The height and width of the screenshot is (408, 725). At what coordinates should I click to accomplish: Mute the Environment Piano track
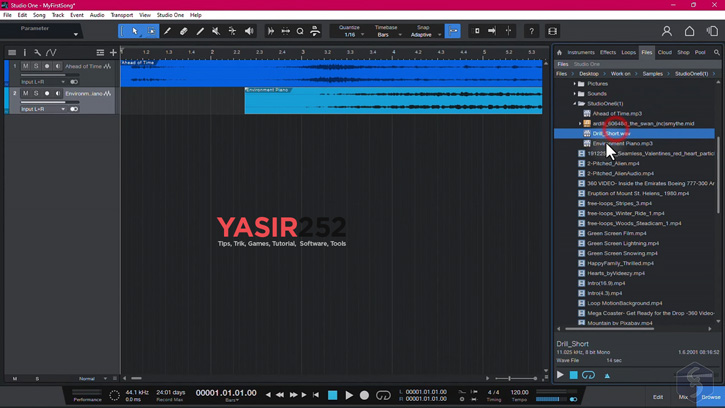25,93
